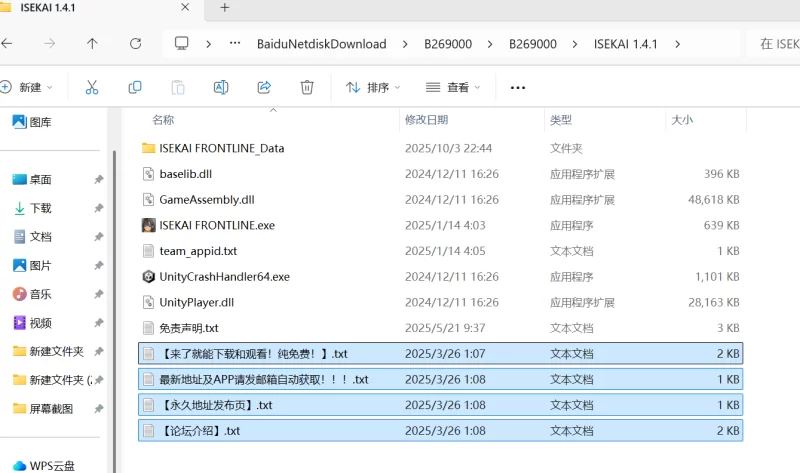800x473 pixels.
Task: Expand chevron after ISEKAI 1.4.1 breadcrumb
Action: [677, 44]
